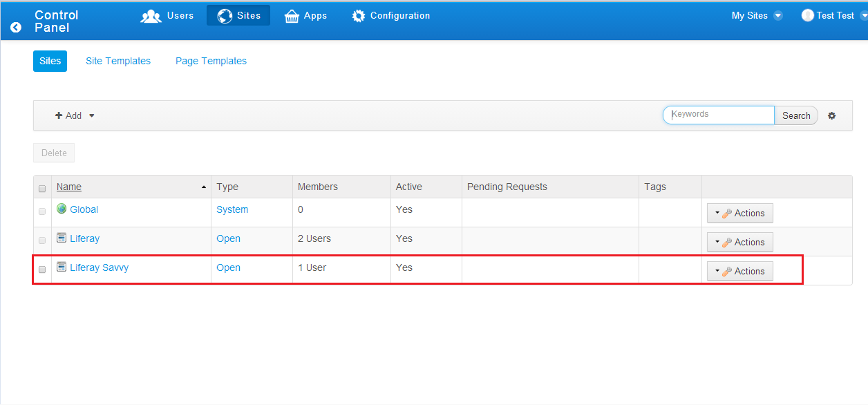Click the Open type link for Liferay Savvy
The width and height of the screenshot is (868, 405).
[228, 267]
